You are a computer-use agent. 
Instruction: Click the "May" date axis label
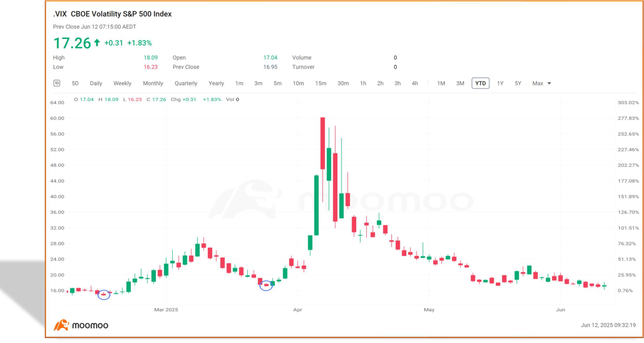coord(429,310)
